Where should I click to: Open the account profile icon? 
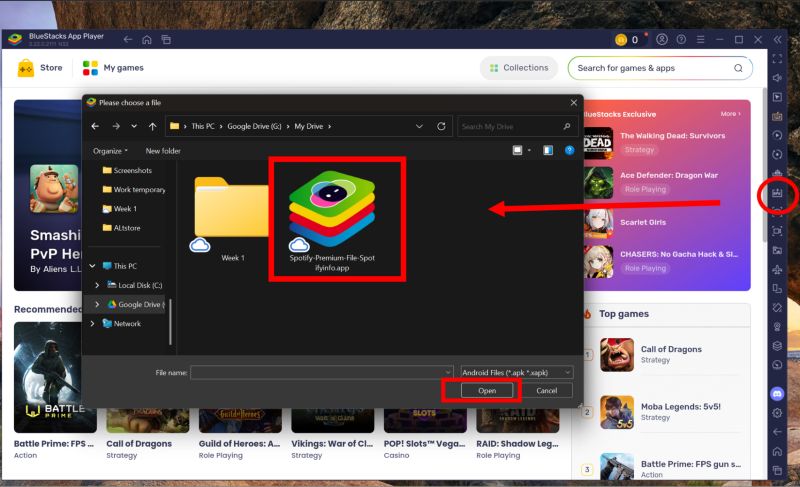click(x=662, y=39)
